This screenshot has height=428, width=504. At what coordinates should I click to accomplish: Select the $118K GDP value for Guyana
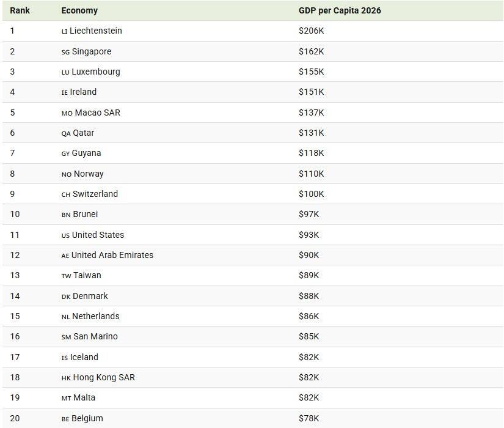(311, 153)
